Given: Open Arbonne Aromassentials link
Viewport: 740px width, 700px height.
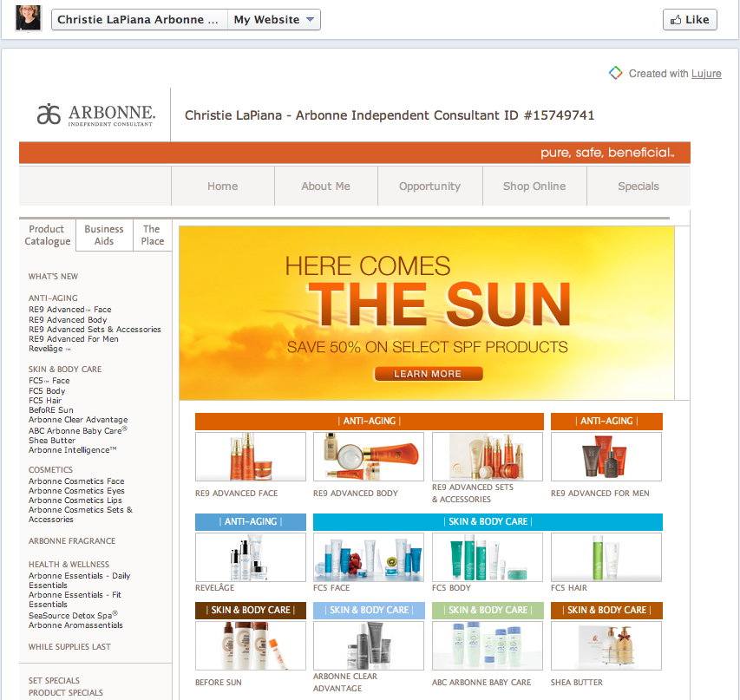Looking at the screenshot, I should click(x=75, y=625).
